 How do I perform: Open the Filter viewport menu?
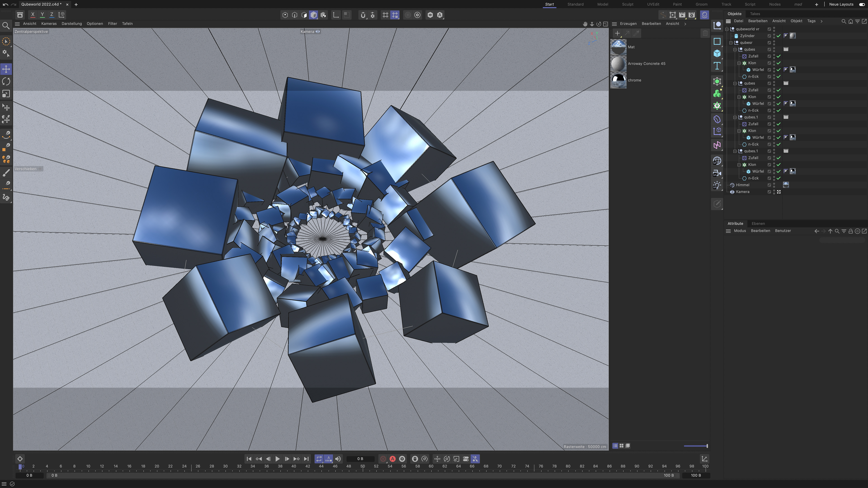click(x=113, y=23)
